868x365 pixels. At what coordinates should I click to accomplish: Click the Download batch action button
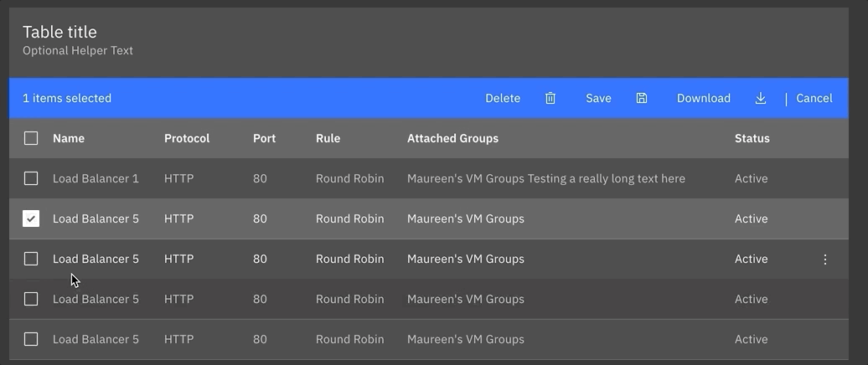click(x=704, y=99)
